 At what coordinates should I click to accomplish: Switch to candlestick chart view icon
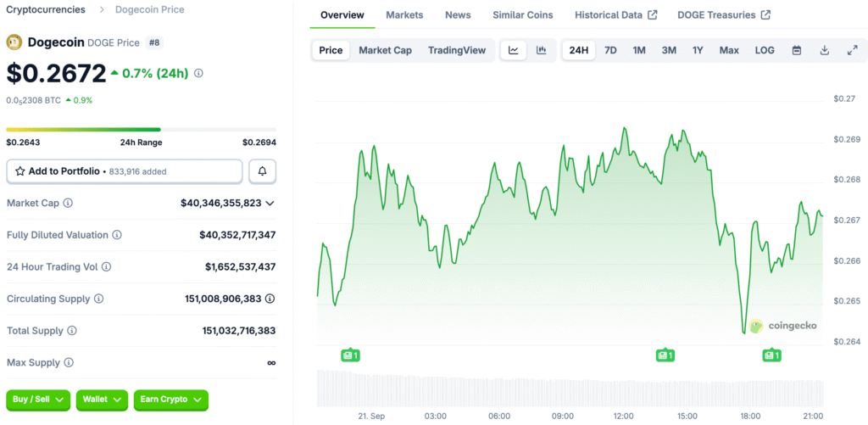pos(542,50)
